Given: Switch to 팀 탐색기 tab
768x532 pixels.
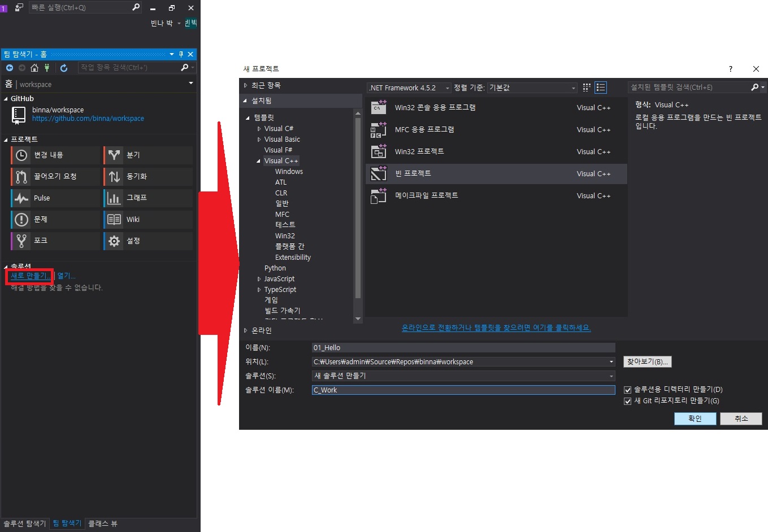Looking at the screenshot, I should pos(67,524).
